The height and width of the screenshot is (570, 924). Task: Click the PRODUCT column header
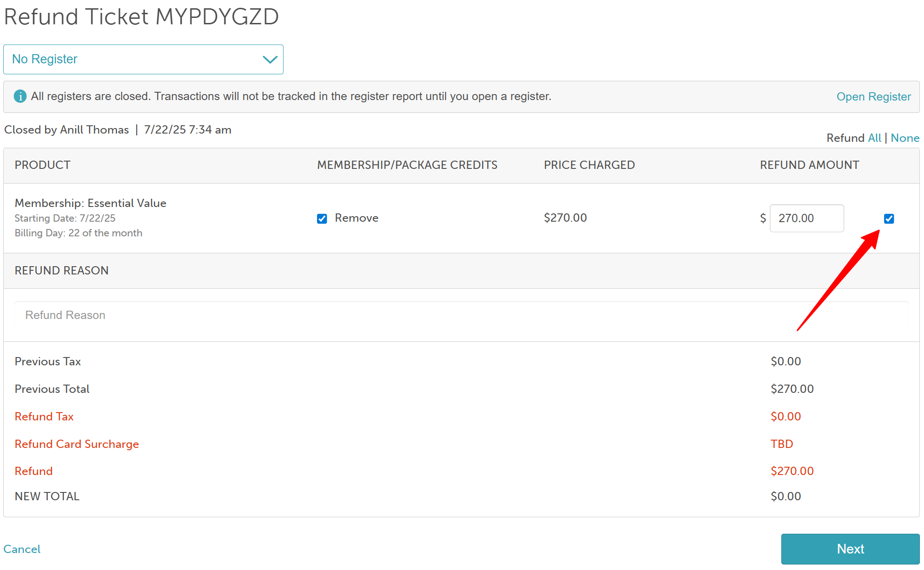tap(43, 165)
